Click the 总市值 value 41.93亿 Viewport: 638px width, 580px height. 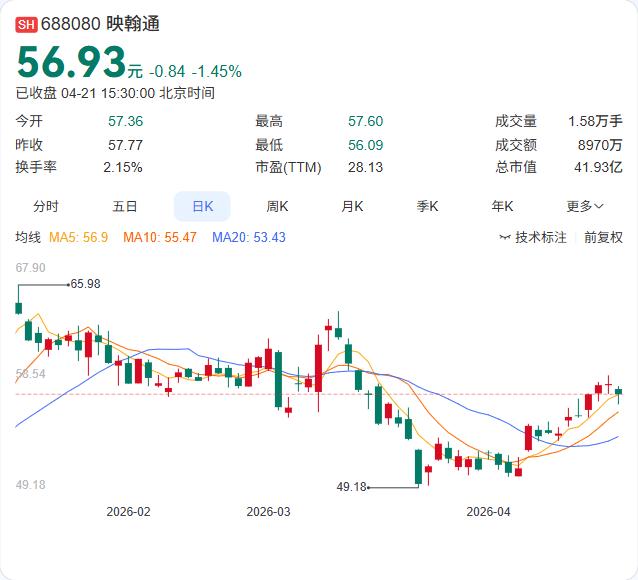[x=598, y=167]
